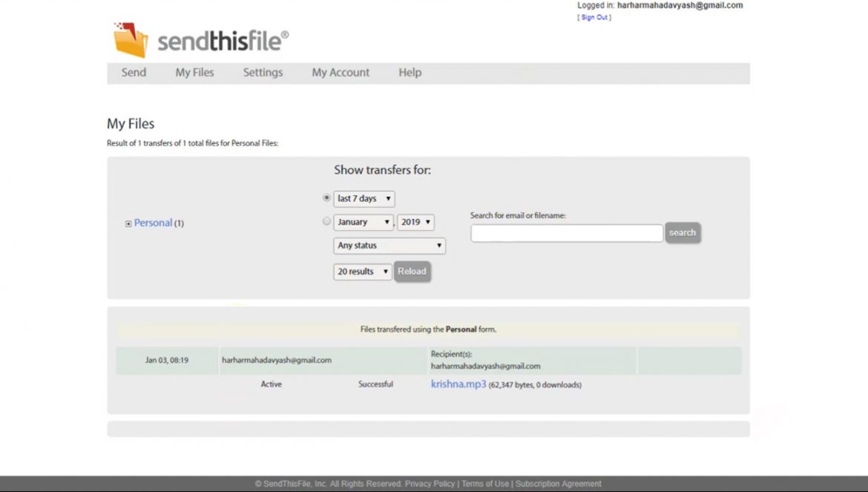Open the 20 results dropdown
The width and height of the screenshot is (868, 492).
pos(362,272)
